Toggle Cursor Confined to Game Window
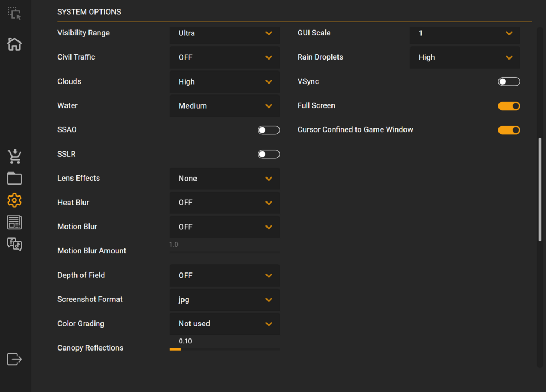The width and height of the screenshot is (546, 392). (509, 130)
